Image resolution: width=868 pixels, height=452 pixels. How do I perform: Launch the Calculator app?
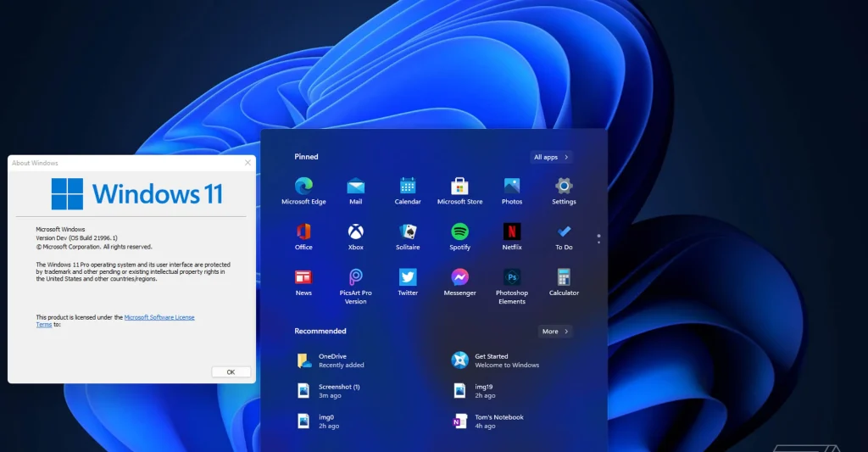564,277
